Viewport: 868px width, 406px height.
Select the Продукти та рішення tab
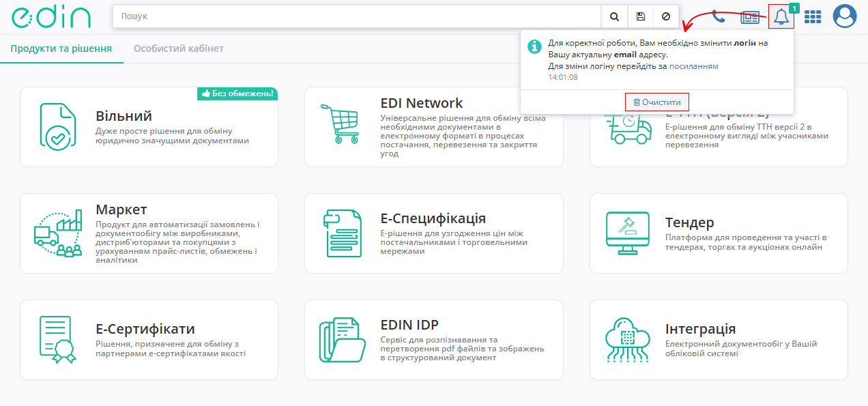[x=61, y=49]
